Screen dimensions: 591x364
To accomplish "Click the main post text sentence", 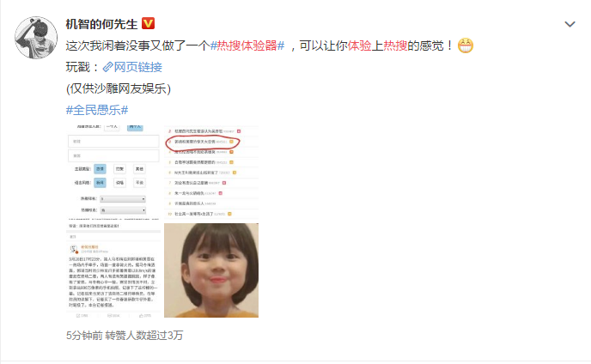I will pos(260,45).
